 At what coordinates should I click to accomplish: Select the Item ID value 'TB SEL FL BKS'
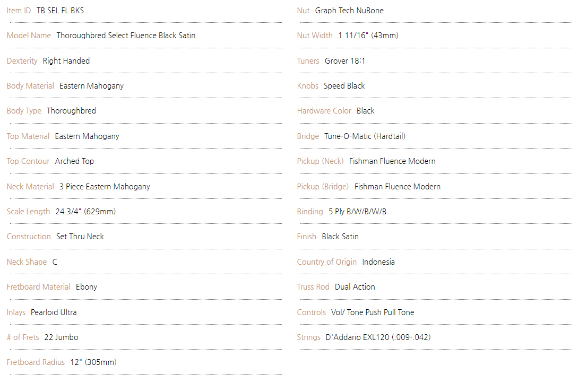point(61,11)
